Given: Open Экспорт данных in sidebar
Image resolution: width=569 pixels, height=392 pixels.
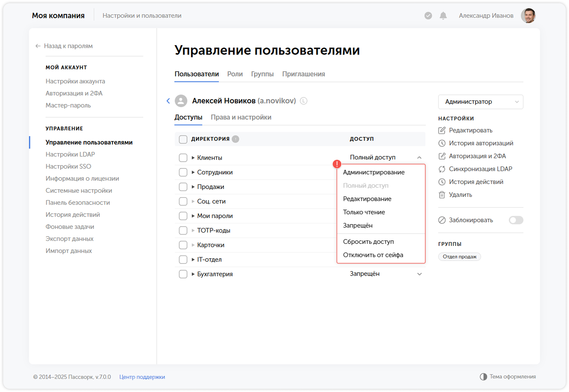Looking at the screenshot, I should [x=69, y=239].
